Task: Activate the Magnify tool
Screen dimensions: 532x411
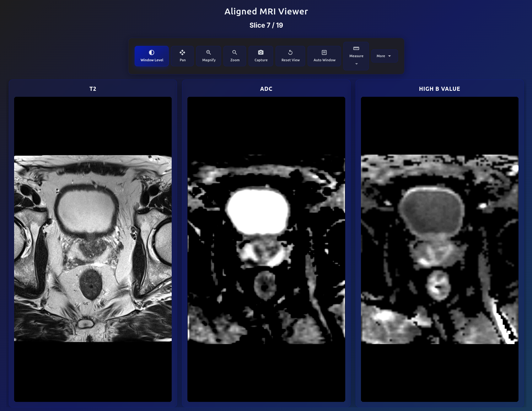Action: (208, 56)
